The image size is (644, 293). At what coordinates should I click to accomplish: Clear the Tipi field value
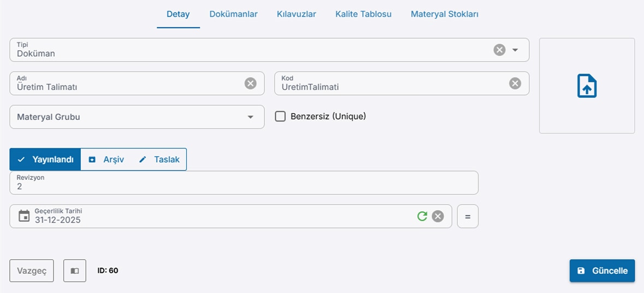(499, 50)
